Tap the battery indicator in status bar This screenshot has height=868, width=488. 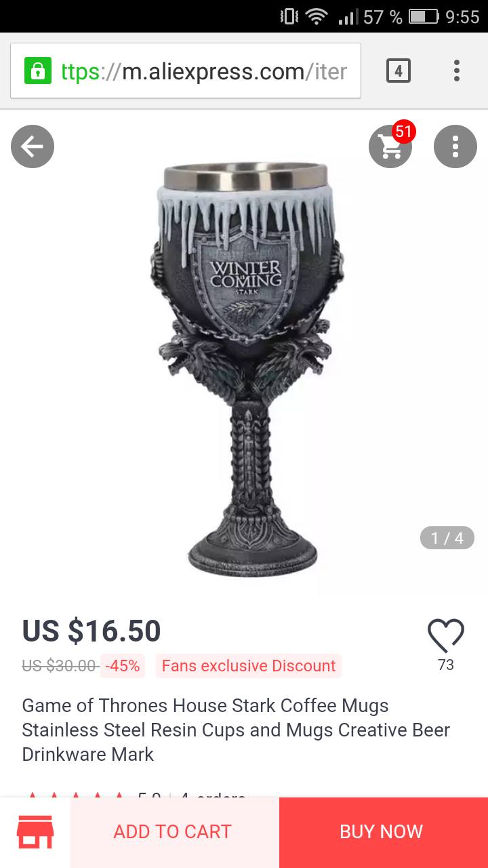tap(424, 16)
